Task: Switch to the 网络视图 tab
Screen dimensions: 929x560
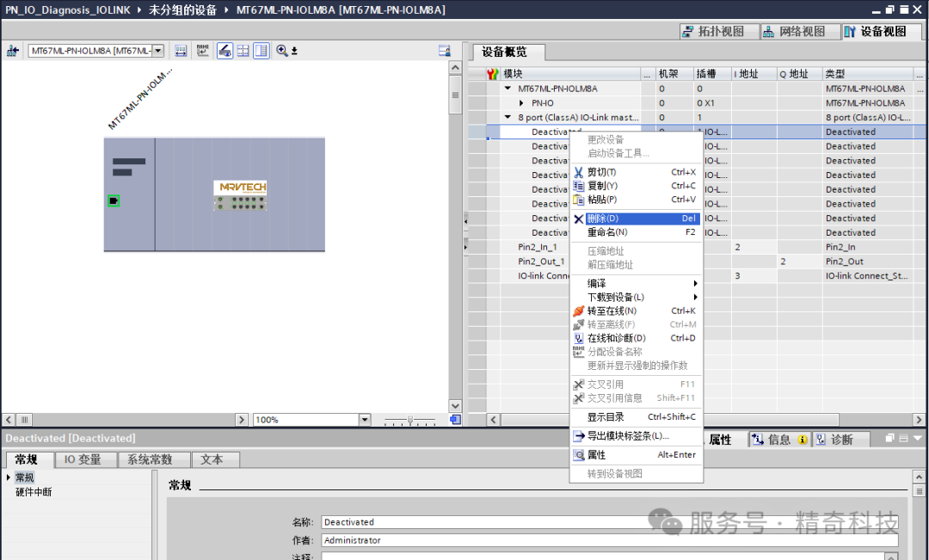Action: pos(794,32)
